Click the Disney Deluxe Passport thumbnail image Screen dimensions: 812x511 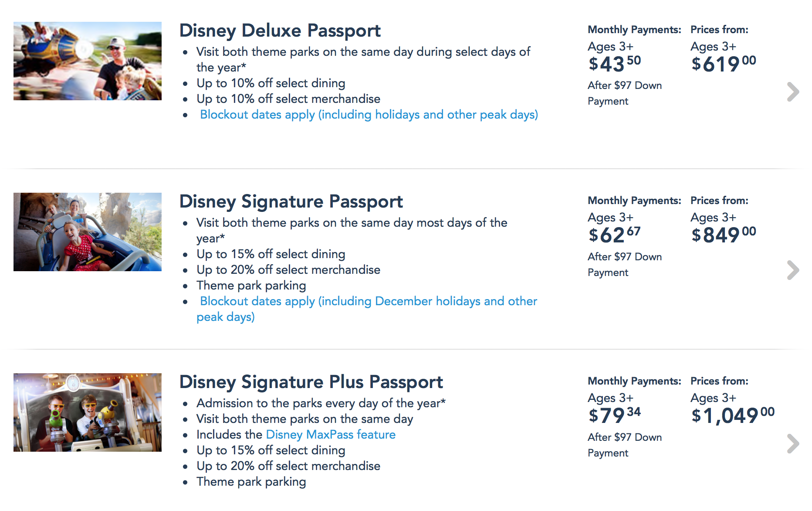[88, 61]
